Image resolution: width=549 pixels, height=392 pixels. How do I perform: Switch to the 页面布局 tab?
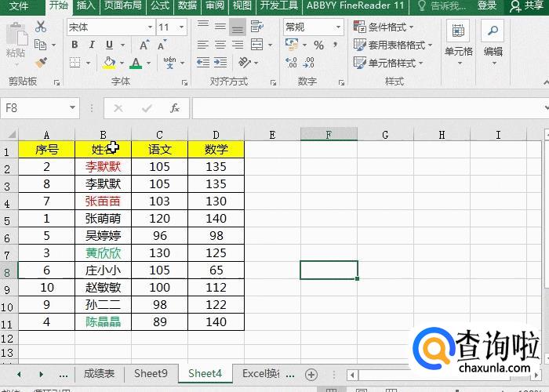[x=123, y=5]
